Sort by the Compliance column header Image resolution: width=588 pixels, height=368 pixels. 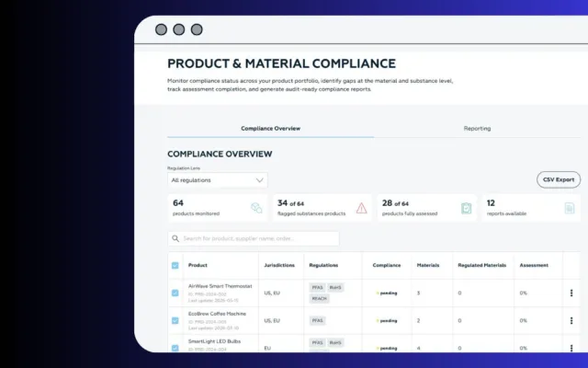(387, 265)
